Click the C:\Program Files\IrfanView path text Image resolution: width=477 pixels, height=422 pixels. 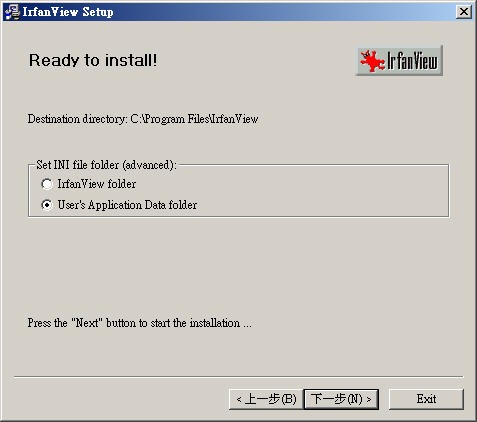(x=194, y=119)
